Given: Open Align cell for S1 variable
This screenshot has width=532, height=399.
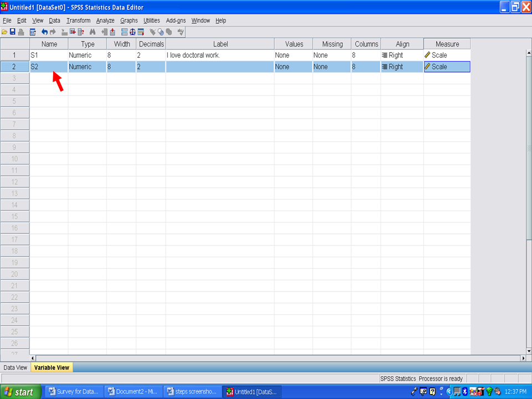Looking at the screenshot, I should (x=402, y=55).
